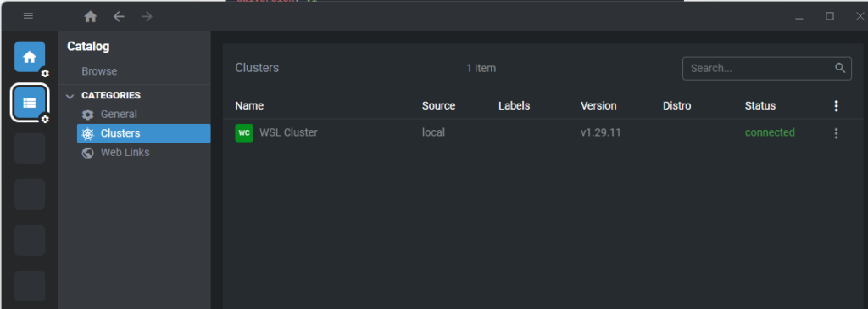This screenshot has width=868, height=309.
Task: Open column options menu in table header
Action: pos(836,106)
